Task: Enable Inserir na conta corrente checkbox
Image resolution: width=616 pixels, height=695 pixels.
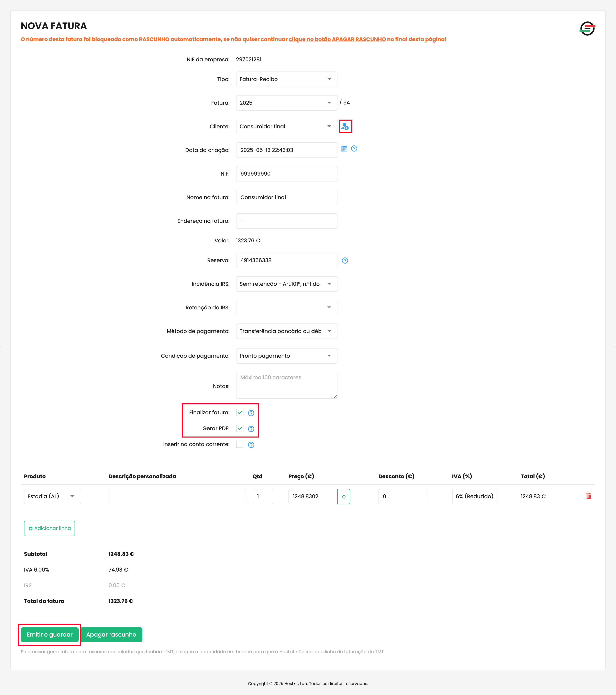Action: coord(240,444)
